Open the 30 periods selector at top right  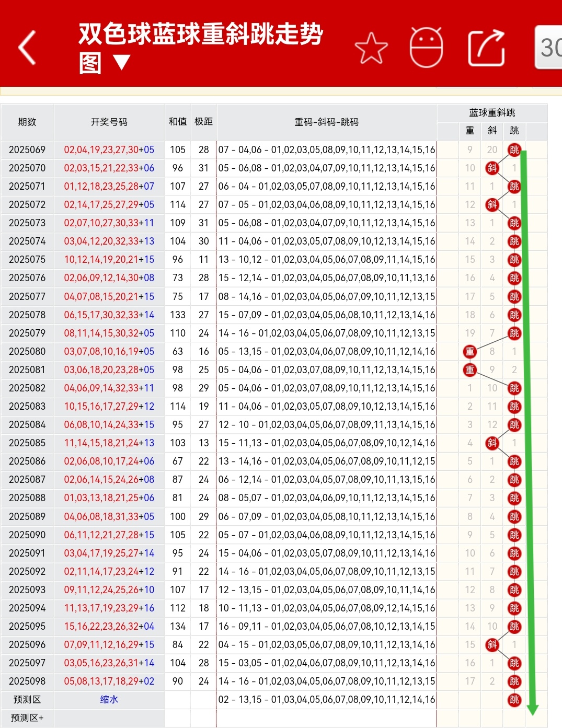pos(549,47)
